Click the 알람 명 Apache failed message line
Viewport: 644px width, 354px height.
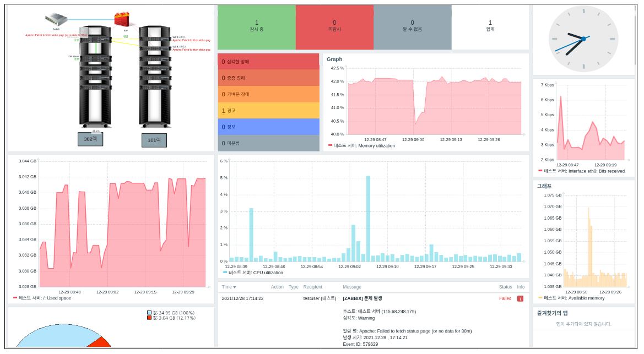[407, 331]
